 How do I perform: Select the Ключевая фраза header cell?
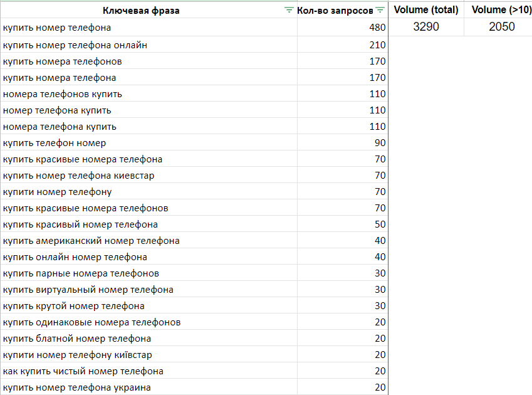click(x=143, y=10)
